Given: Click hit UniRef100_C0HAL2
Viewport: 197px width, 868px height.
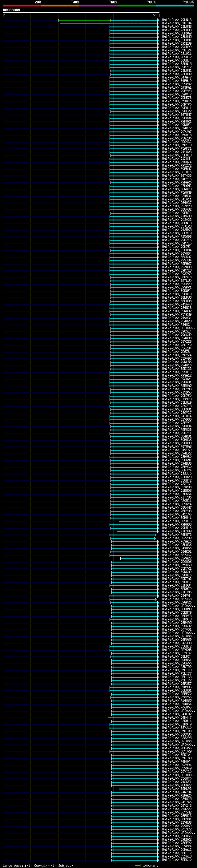Looking at the screenshot, I should [176, 850].
